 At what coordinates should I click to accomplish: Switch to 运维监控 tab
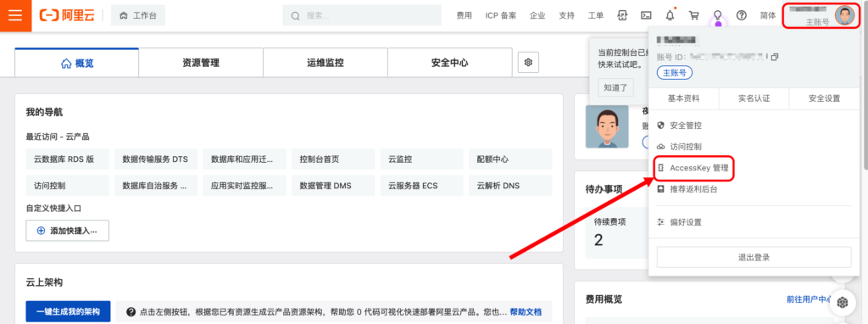325,63
